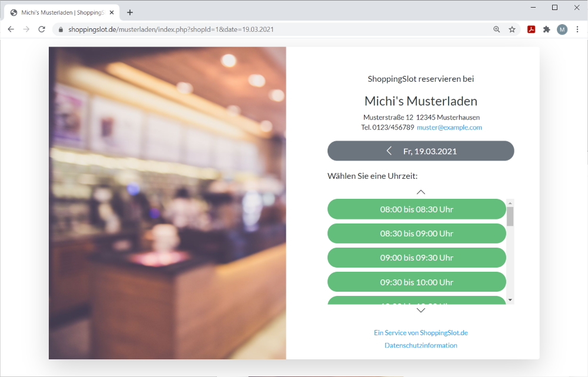Viewport: 588px width, 377px height.
Task: Select the 08:30 bis 09:00 Uhr slot
Action: point(416,233)
